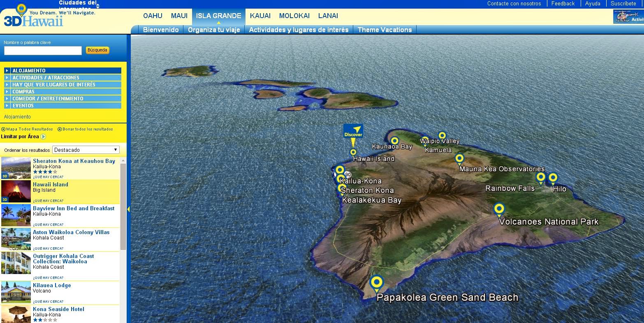Viewport: 644px width, 323px height.
Task: Expand 'Limitar por Área' with its arrow
Action: coord(44,136)
